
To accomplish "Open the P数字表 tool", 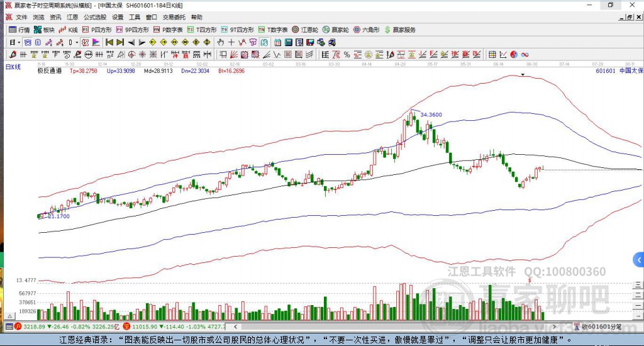I will tap(168, 30).
